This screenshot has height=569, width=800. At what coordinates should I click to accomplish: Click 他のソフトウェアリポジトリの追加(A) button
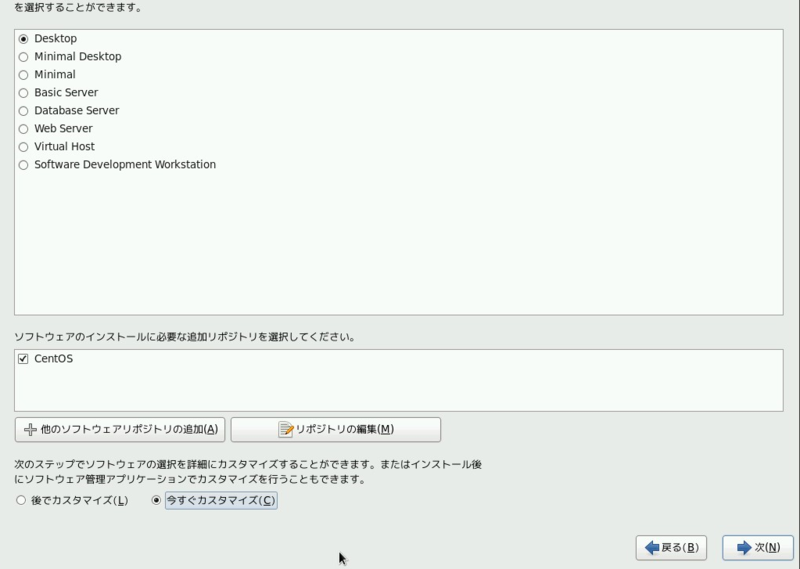120,430
